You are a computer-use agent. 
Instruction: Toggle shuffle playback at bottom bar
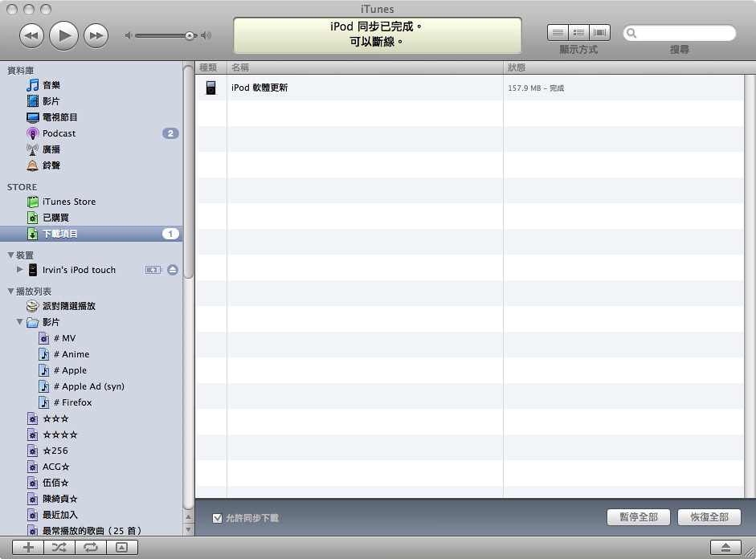[x=59, y=547]
